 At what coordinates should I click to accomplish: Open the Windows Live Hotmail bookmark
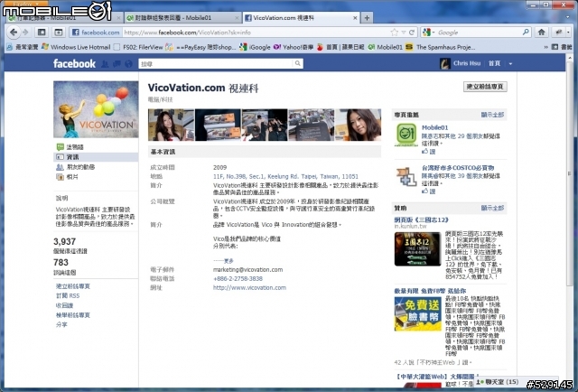coord(76,47)
